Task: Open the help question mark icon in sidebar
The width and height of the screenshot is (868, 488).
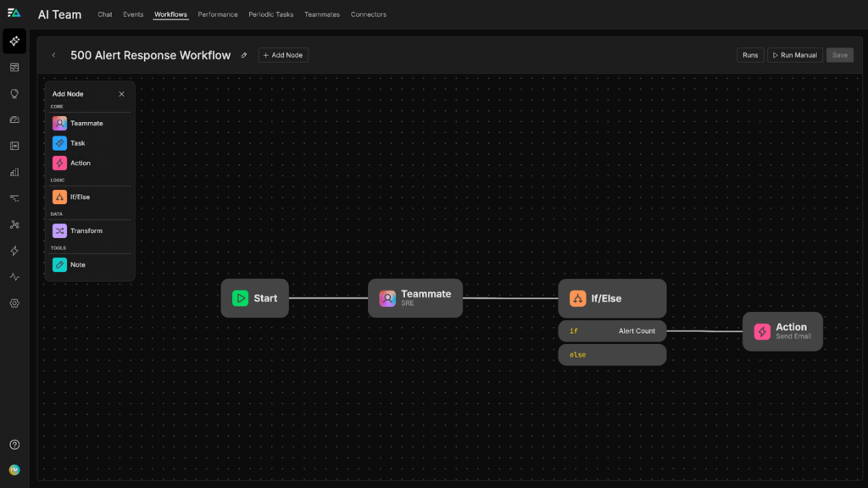Action: 14,445
